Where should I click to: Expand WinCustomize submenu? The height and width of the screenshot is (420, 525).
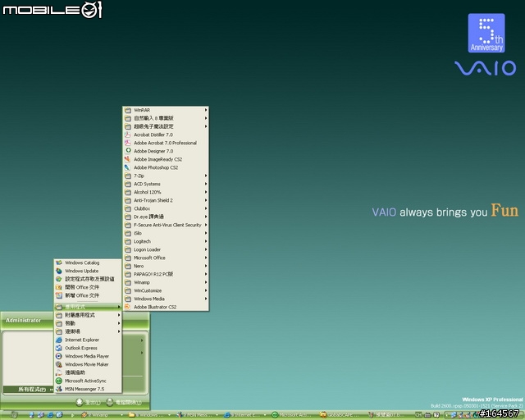166,290
